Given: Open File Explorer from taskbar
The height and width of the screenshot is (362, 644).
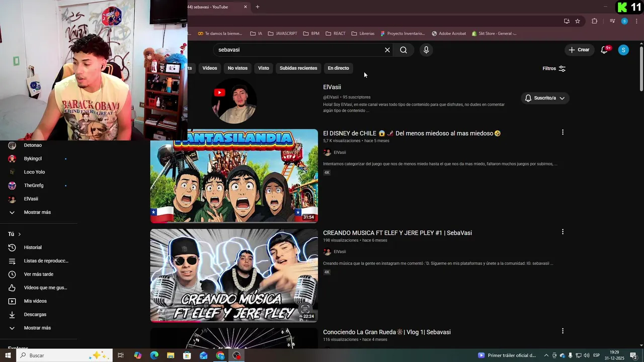Looking at the screenshot, I should pyautogui.click(x=171, y=355).
